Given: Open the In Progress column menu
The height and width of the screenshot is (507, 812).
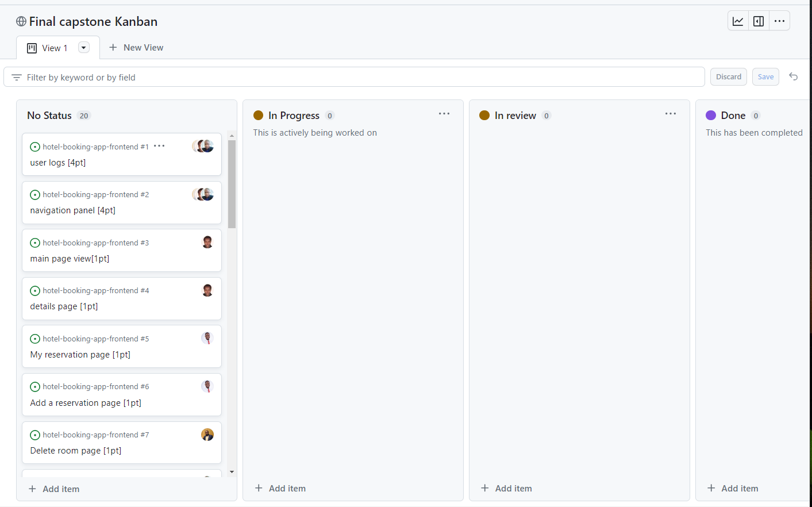Looking at the screenshot, I should (444, 114).
